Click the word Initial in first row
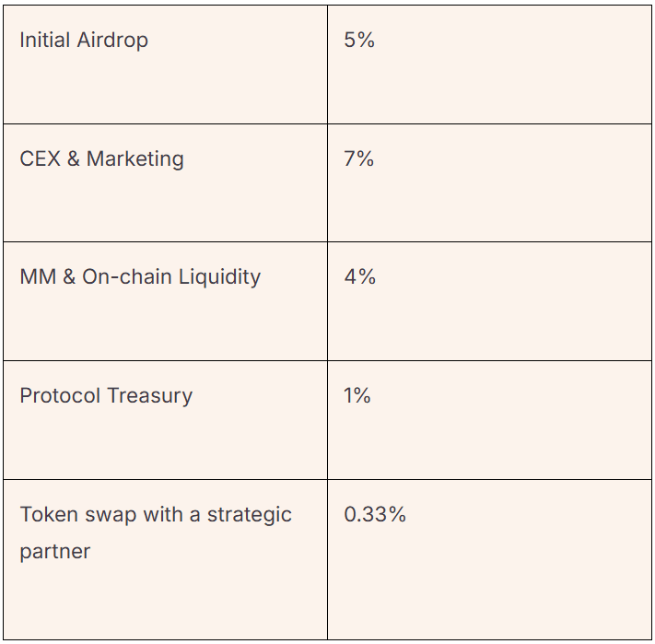The width and height of the screenshot is (655, 644). [45, 41]
